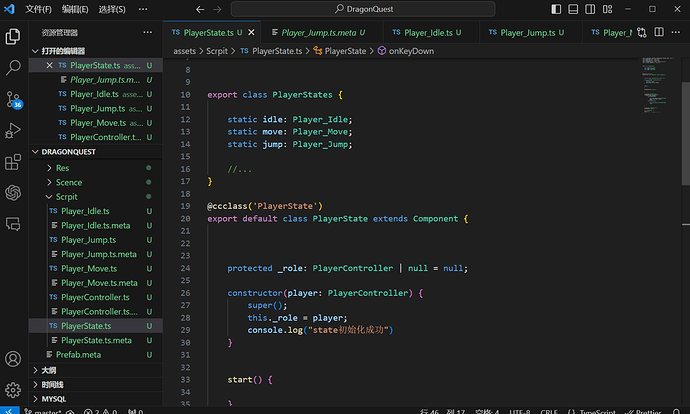Open PlayerController.ts in the file tree
690x414 pixels.
pos(95,297)
